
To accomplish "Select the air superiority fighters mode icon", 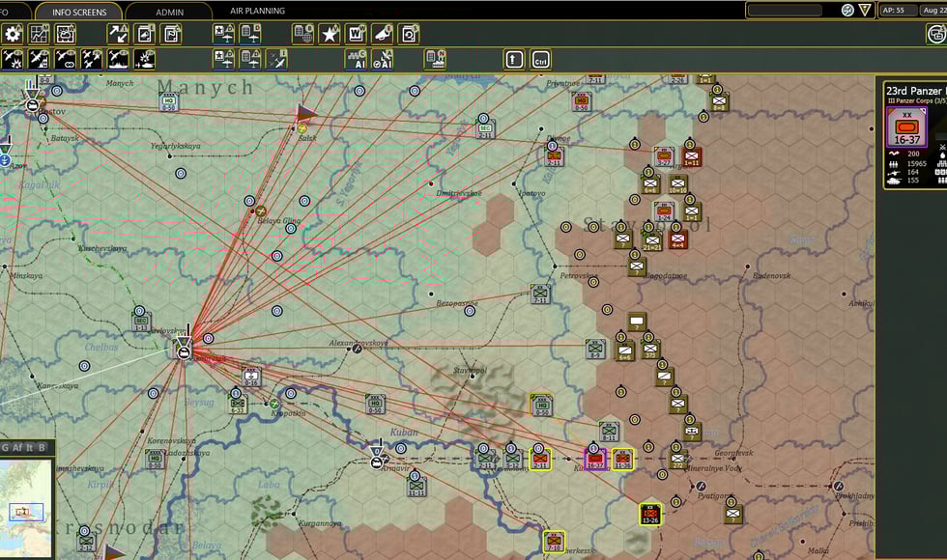I will pos(92,60).
